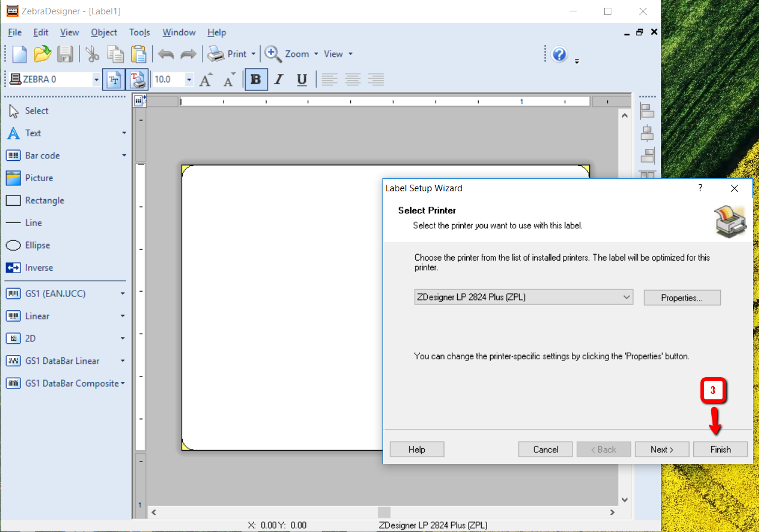The image size is (759, 532).
Task: Open the Tools menu
Action: (x=140, y=32)
